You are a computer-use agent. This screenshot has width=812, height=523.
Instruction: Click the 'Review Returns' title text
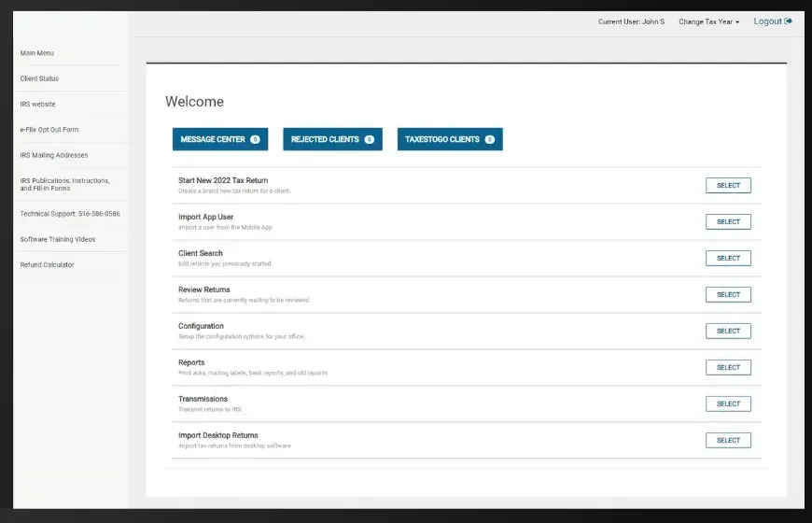pos(204,290)
